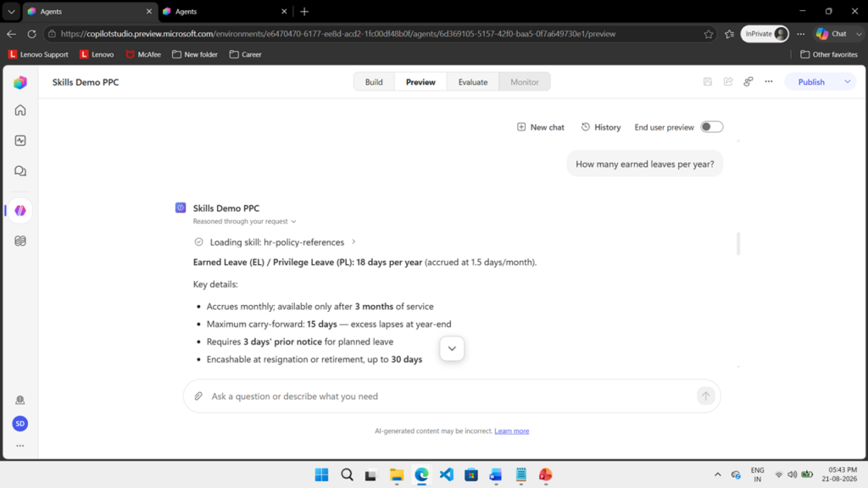The width and height of the screenshot is (868, 488).
Task: Expand Loading skill hr-policy-references chevron
Action: [x=353, y=241]
